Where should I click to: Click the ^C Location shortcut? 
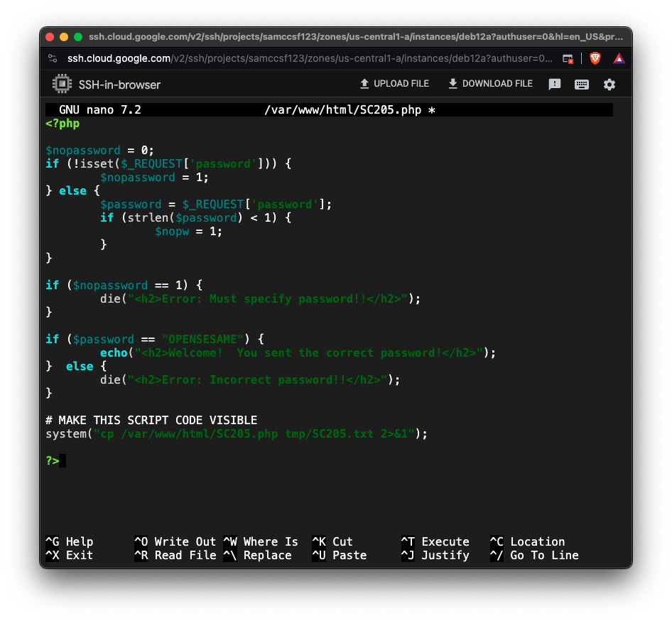click(528, 541)
